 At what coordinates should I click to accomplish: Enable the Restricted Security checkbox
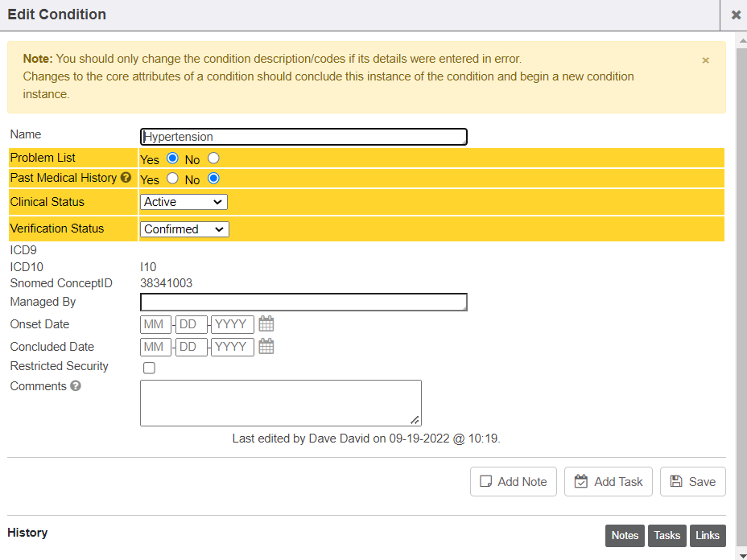pyautogui.click(x=149, y=368)
